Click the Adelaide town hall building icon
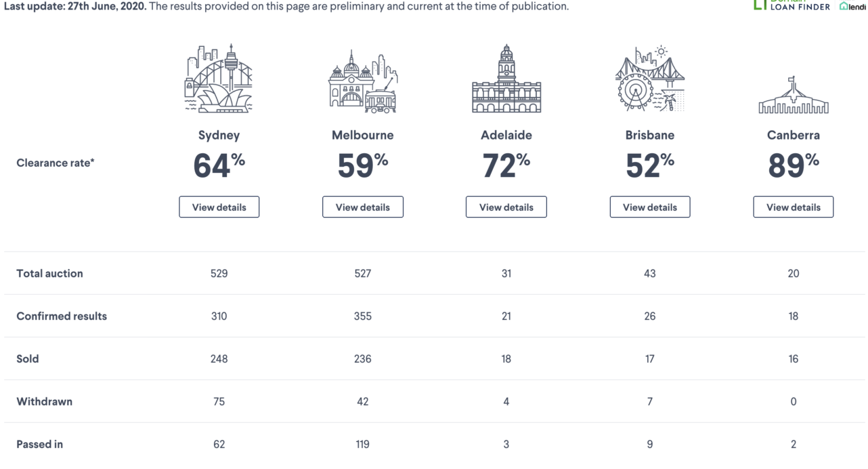The width and height of the screenshot is (868, 469). click(x=506, y=79)
